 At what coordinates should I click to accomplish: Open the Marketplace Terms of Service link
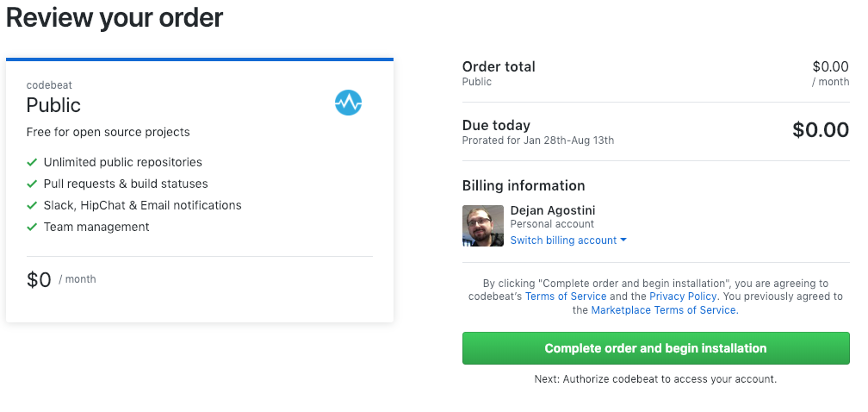pyautogui.click(x=663, y=310)
